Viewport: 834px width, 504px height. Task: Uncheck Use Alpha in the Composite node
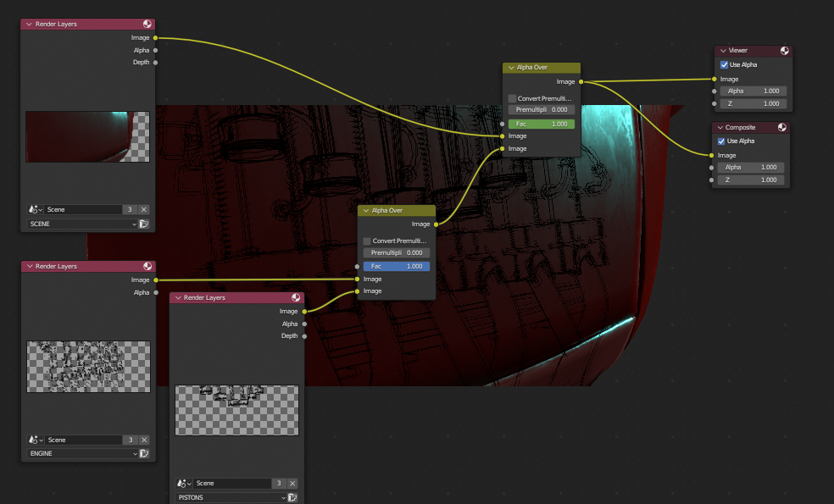coord(720,141)
